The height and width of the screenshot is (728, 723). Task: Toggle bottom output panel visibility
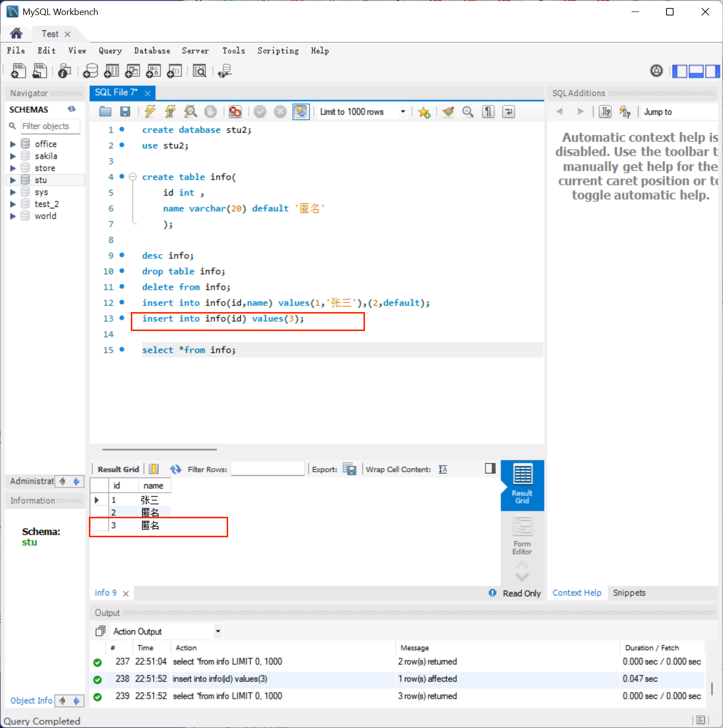(696, 71)
